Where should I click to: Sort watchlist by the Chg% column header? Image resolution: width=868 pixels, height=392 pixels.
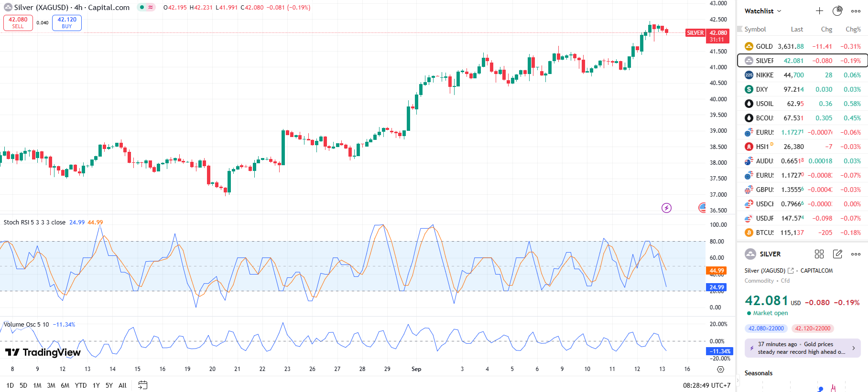coord(853,29)
